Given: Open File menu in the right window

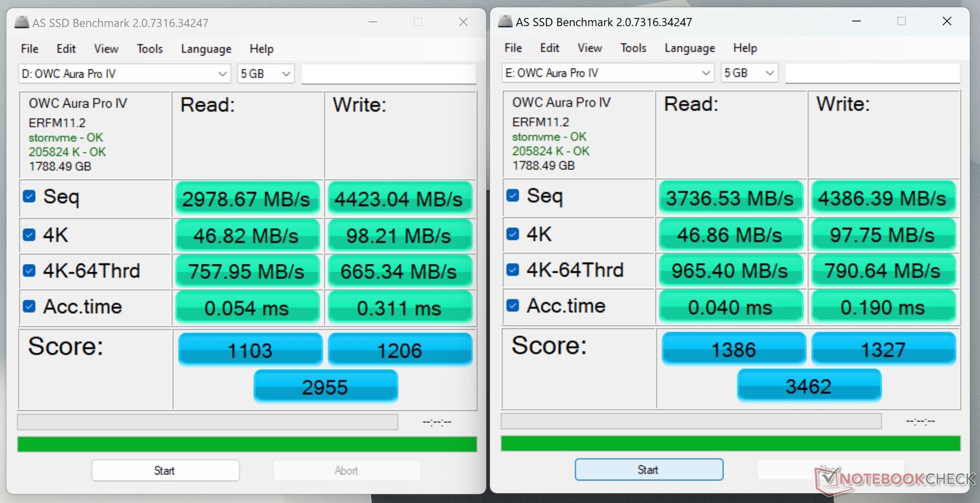Looking at the screenshot, I should 513,47.
